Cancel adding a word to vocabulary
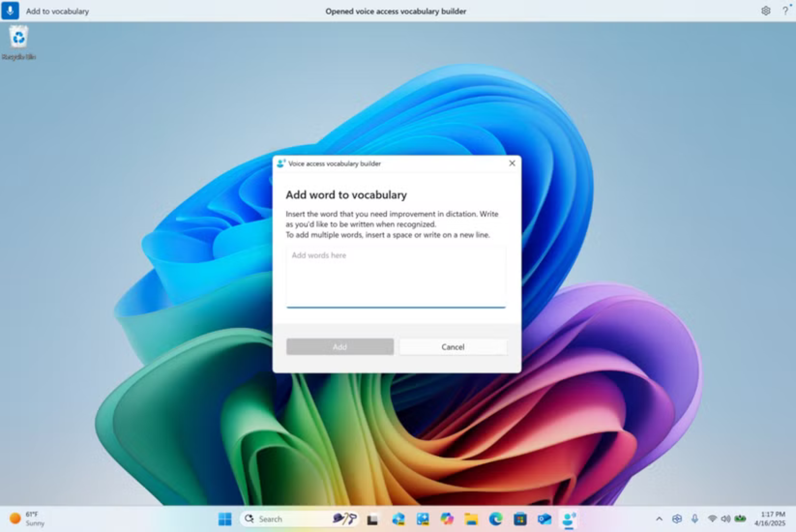 pyautogui.click(x=453, y=347)
